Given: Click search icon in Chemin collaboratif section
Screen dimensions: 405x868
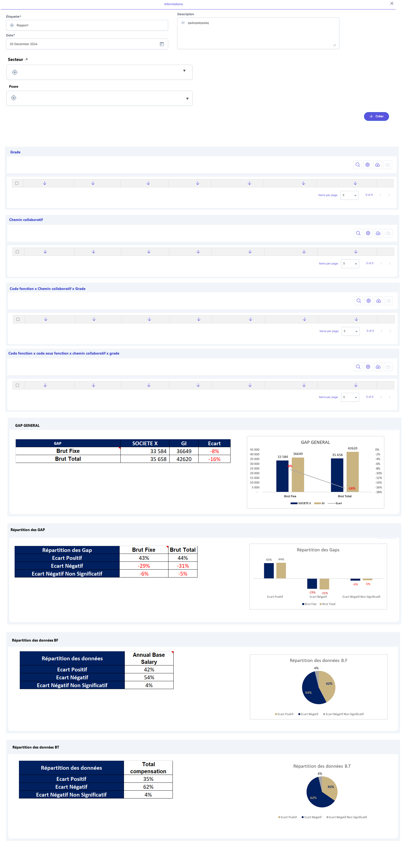Looking at the screenshot, I should pyautogui.click(x=358, y=233).
